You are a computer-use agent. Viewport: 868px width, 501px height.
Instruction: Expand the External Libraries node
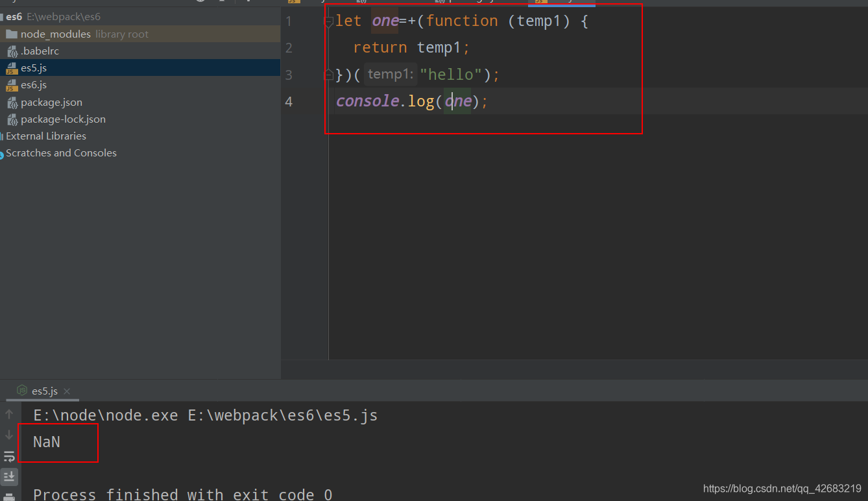(x=46, y=136)
